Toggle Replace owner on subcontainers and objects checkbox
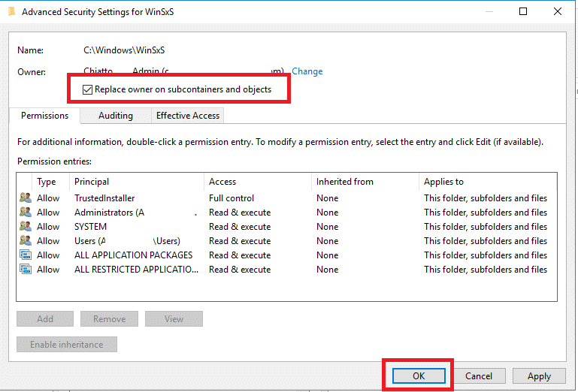Image resolution: width=578 pixels, height=392 pixels. (x=87, y=89)
